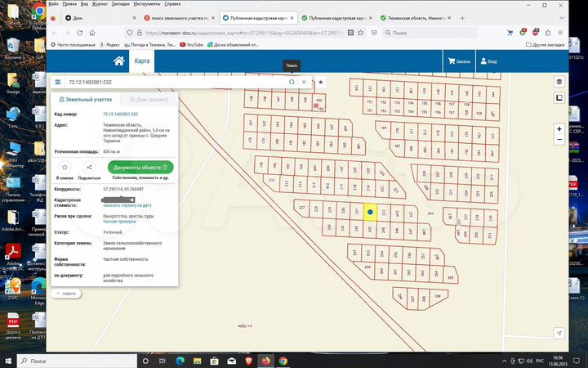Image resolution: width=588 pixels, height=368 pixels.
Task: Close the Дзен tab
Action: tap(134, 18)
